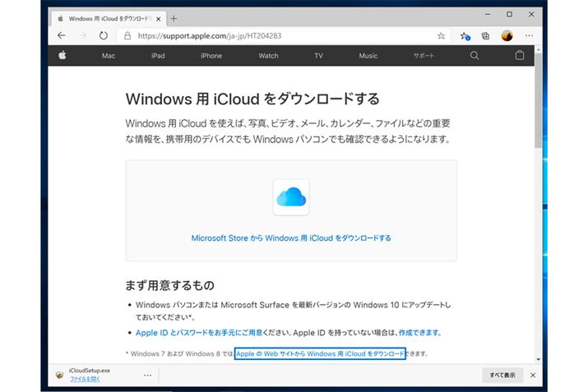Open options menu for iCloudSetup.exe download

[148, 375]
